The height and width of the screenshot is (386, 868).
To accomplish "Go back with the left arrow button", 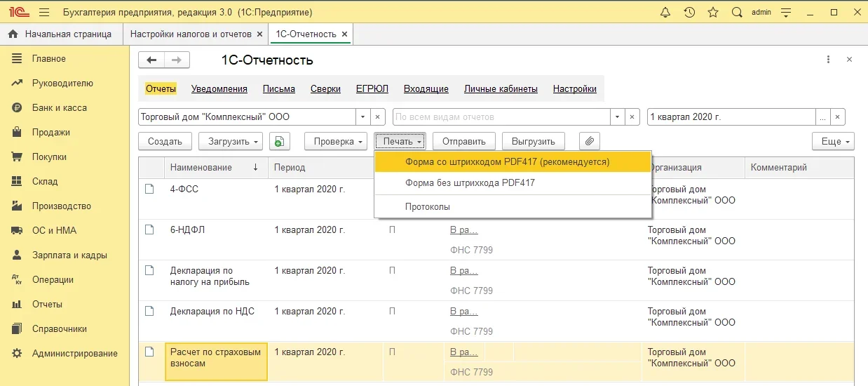I will click(x=151, y=60).
